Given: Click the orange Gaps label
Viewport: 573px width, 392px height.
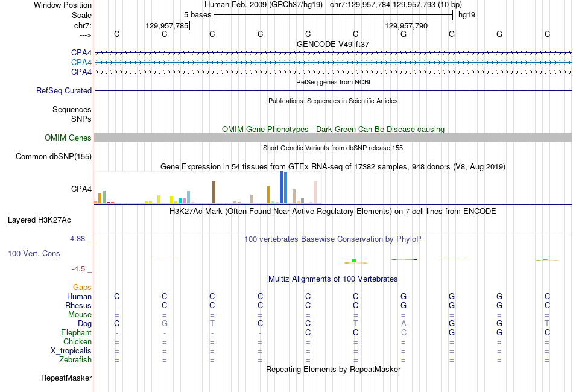Looking at the screenshot, I should coord(82,288).
